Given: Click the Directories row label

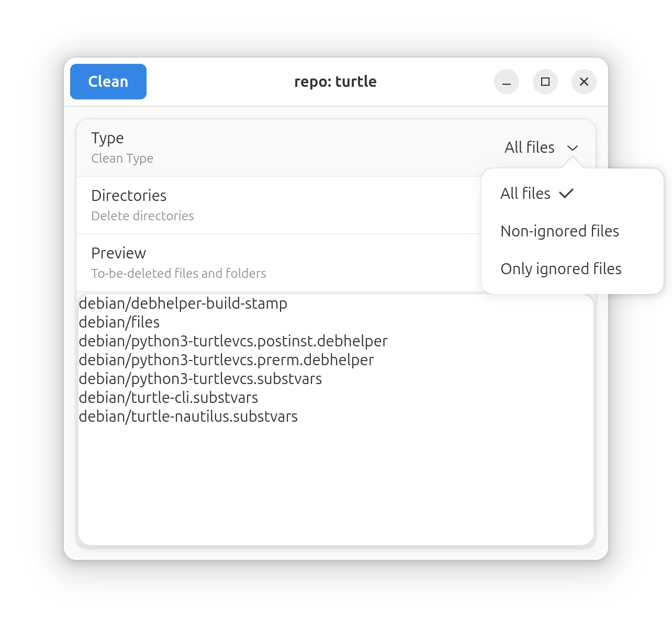Looking at the screenshot, I should click(129, 196).
